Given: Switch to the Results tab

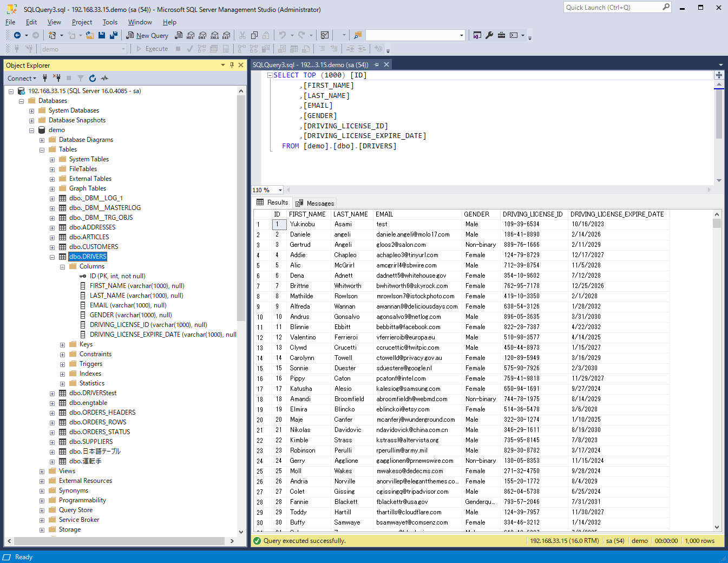Looking at the screenshot, I should click(x=272, y=202).
